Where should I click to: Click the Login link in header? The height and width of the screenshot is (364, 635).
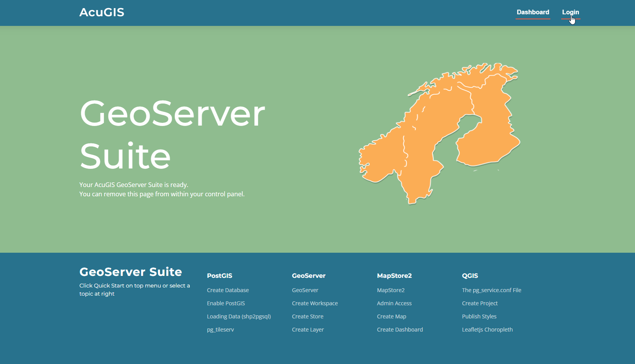[x=570, y=12]
